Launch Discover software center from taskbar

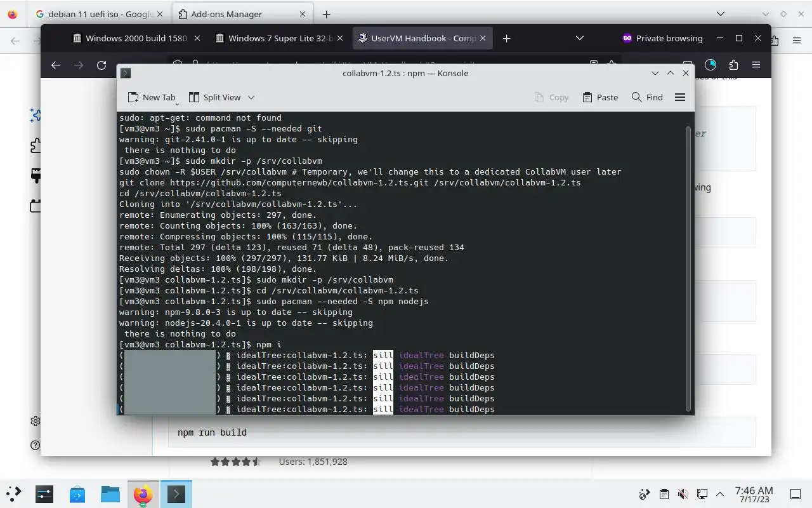tap(77, 493)
